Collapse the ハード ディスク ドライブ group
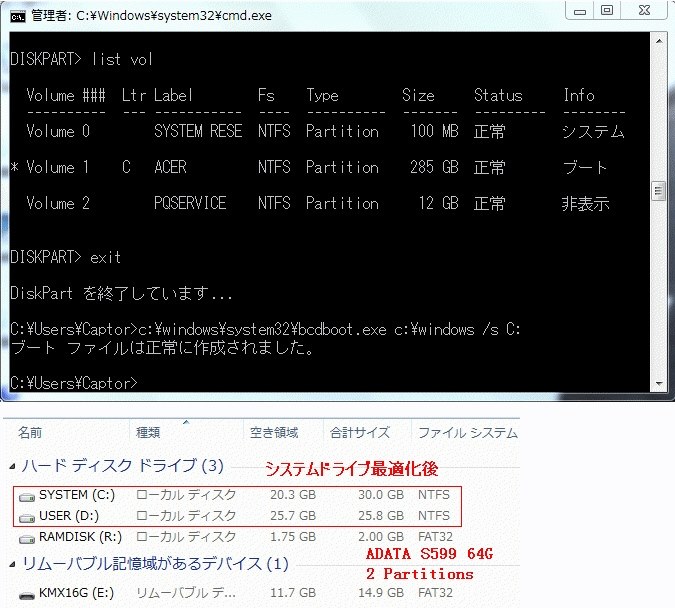Viewport: 675px width, 608px height. pyautogui.click(x=12, y=466)
